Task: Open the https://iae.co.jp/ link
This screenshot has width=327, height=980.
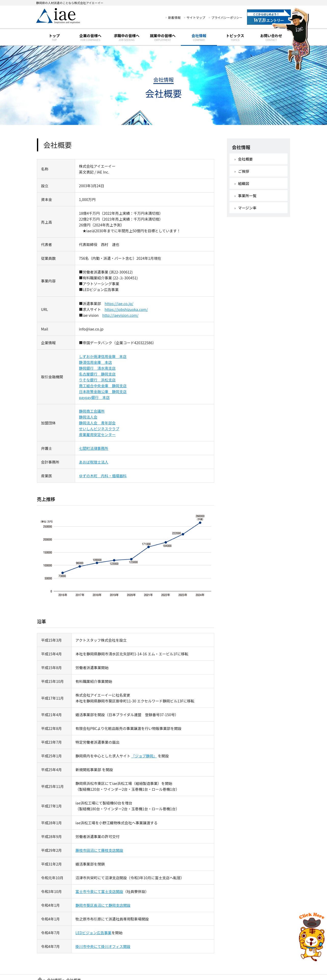Action: (119, 304)
